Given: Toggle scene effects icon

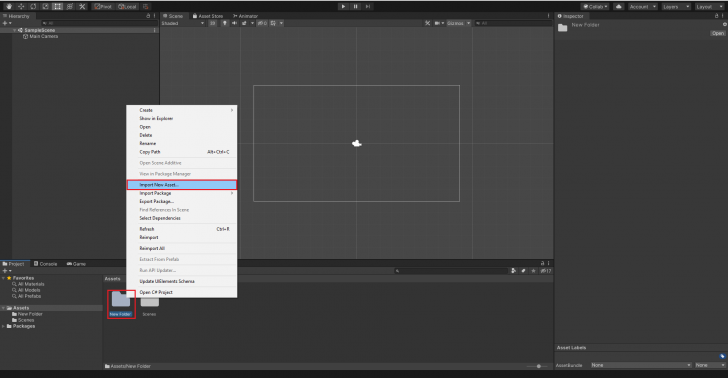Looking at the screenshot, I should [244, 23].
